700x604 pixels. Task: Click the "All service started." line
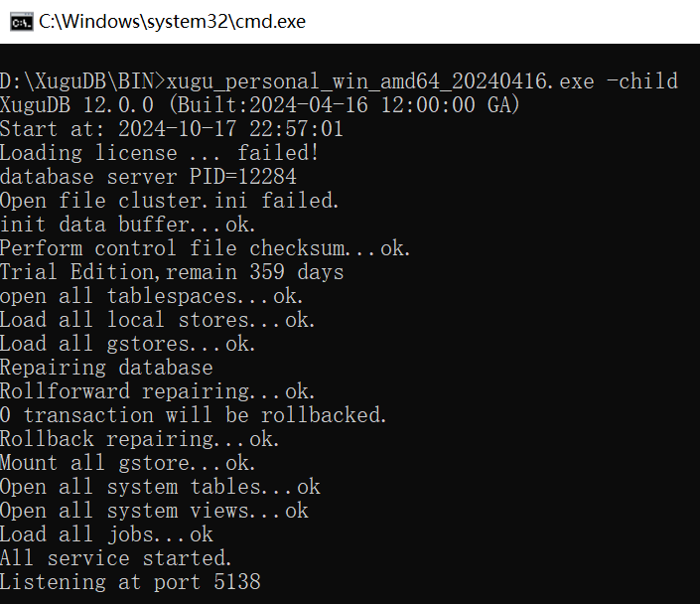116,558
